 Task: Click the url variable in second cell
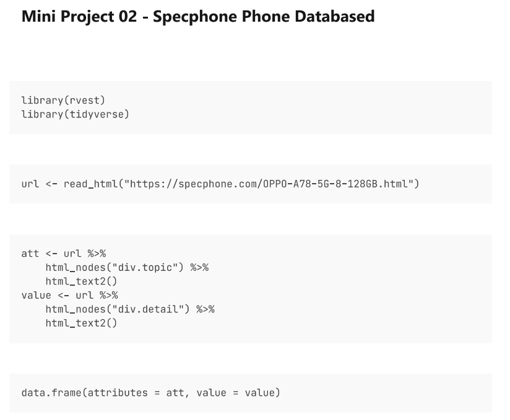30,184
